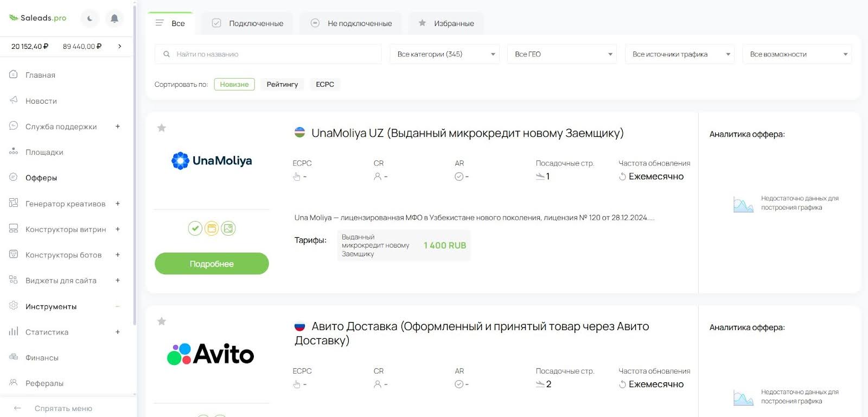868x417 pixels.
Task: Open Площадки in sidebar
Action: 44,152
